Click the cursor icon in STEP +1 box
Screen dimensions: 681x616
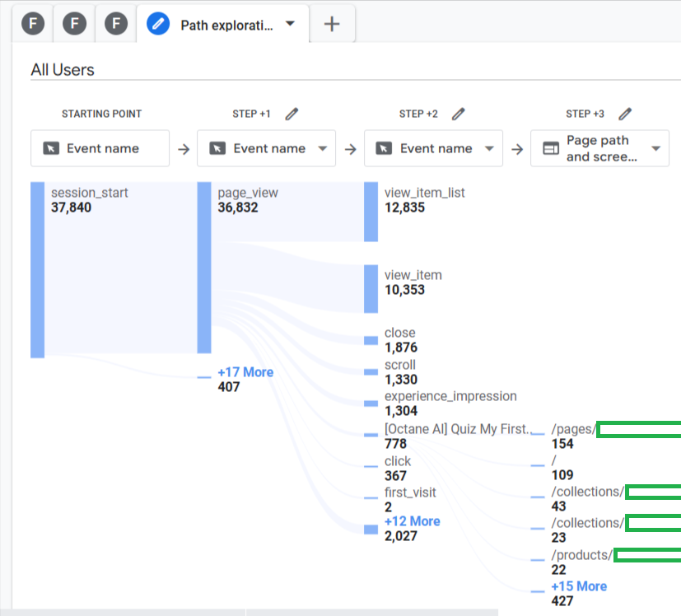click(217, 148)
